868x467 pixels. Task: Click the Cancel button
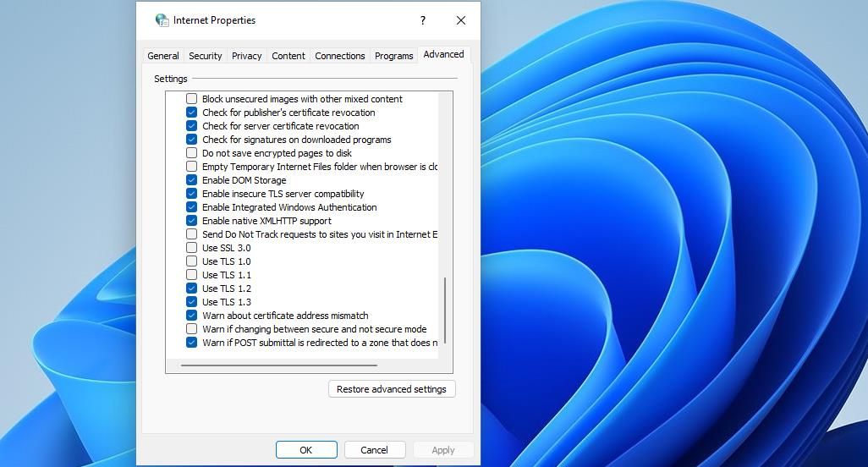374,450
